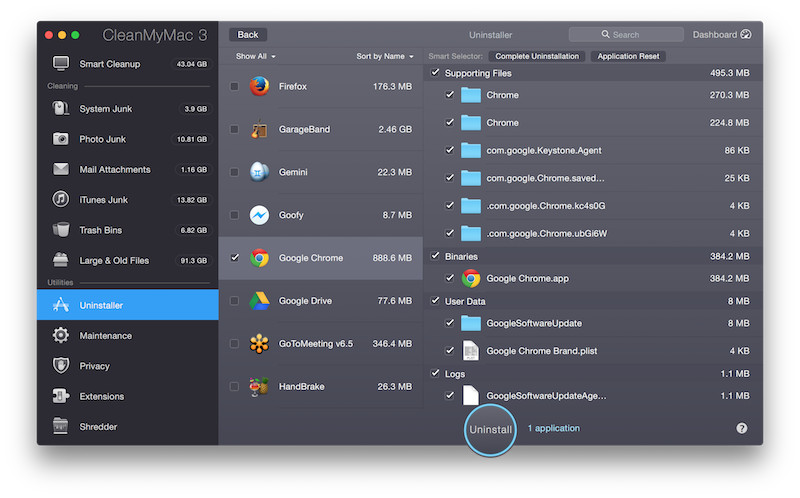This screenshot has width=800, height=498.
Task: Click the Privacy shield icon
Action: (x=61, y=366)
